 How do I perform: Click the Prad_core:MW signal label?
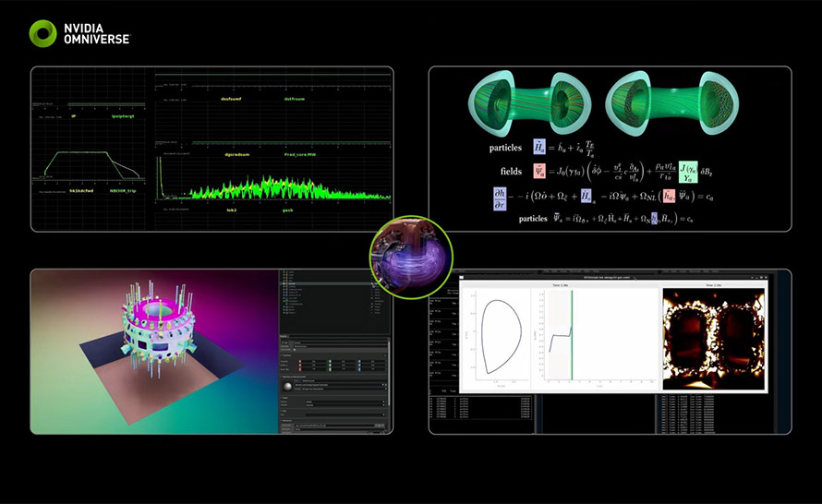(x=295, y=155)
